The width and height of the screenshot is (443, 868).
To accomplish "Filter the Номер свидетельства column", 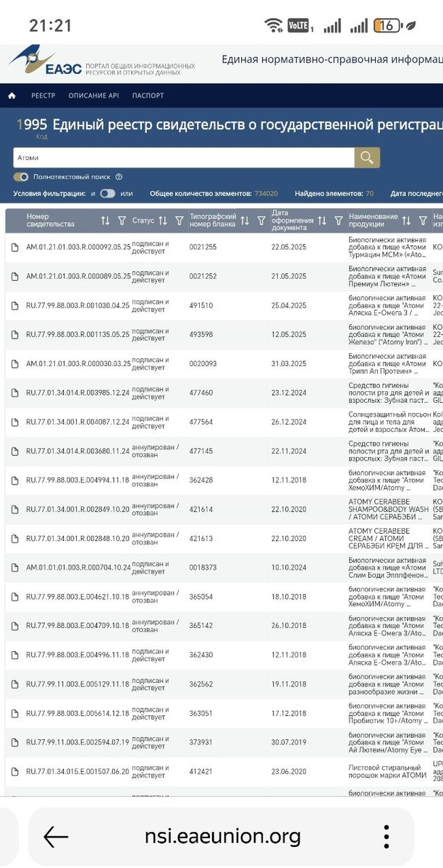I will (122, 221).
